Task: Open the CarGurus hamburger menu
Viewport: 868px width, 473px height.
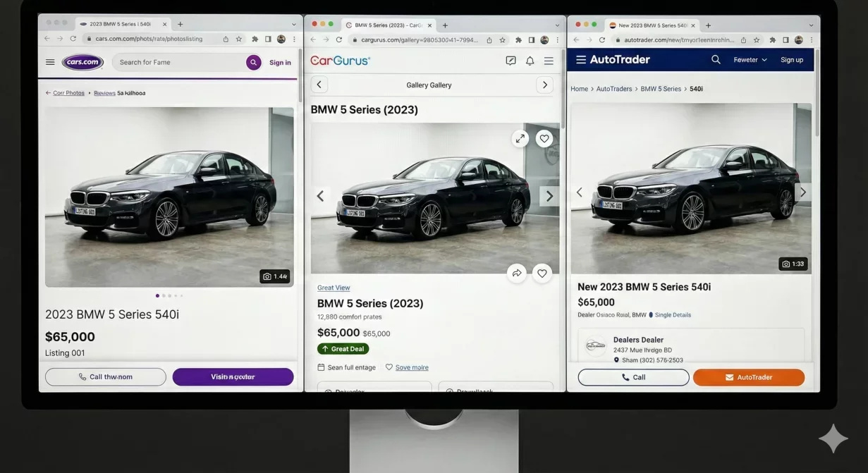Action: (x=549, y=61)
